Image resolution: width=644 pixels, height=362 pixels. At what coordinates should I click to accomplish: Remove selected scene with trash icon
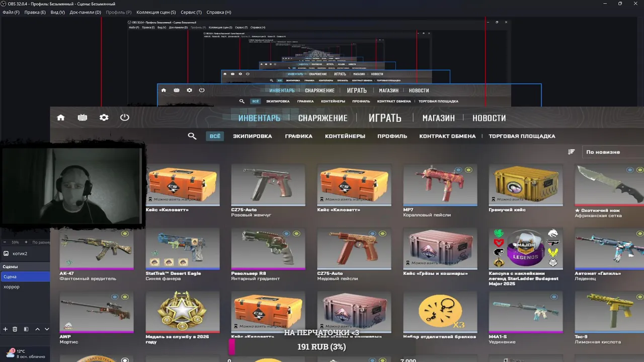(15, 329)
